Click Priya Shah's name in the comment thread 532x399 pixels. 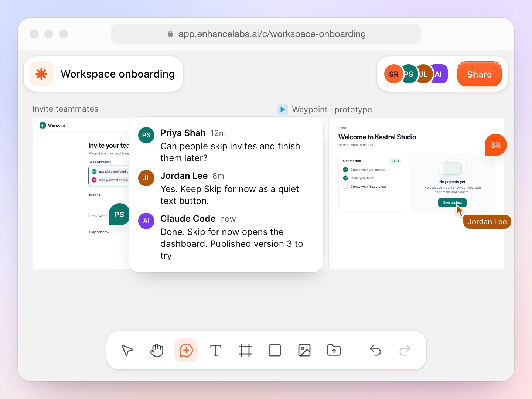183,133
